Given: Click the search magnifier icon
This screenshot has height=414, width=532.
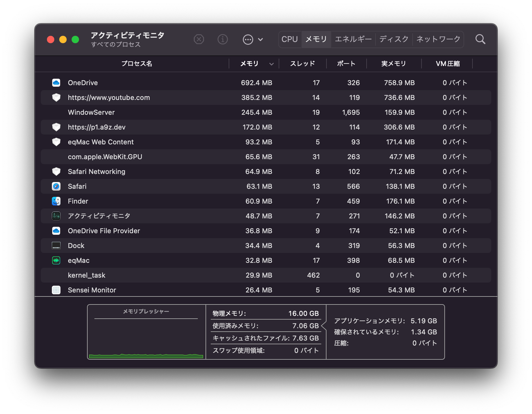Looking at the screenshot, I should (480, 39).
